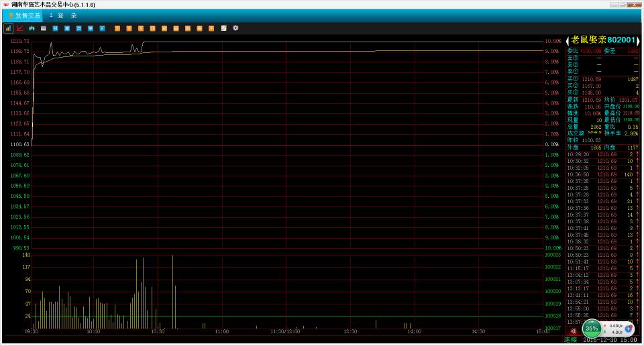Click the date 2016-12-30 15:00 in status bar
The width and height of the screenshot is (644, 346).
coord(610,340)
